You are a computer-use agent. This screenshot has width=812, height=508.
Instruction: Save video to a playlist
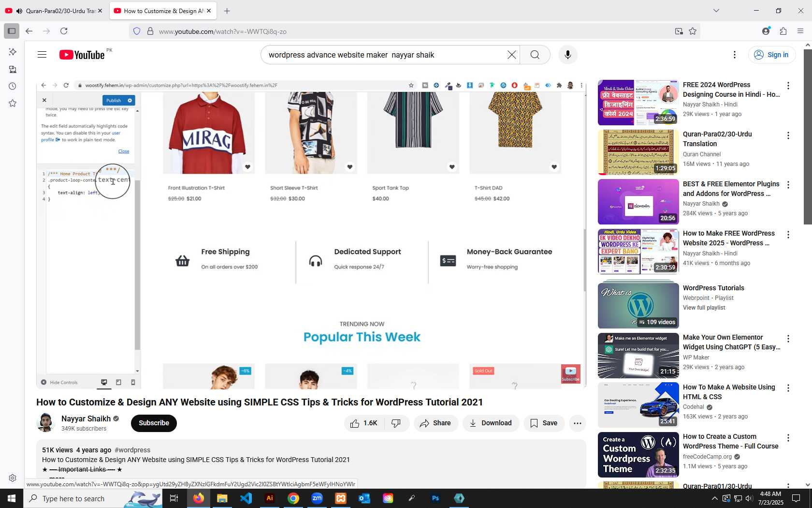544,423
